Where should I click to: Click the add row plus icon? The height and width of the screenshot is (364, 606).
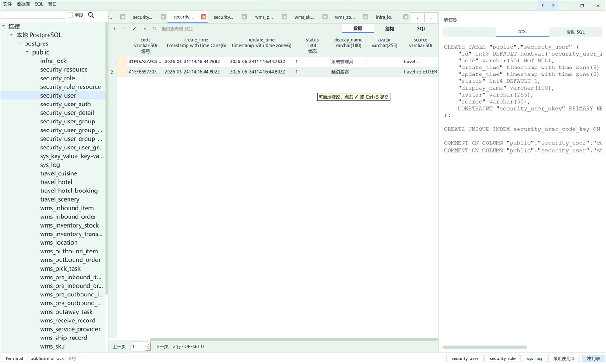click(x=114, y=29)
